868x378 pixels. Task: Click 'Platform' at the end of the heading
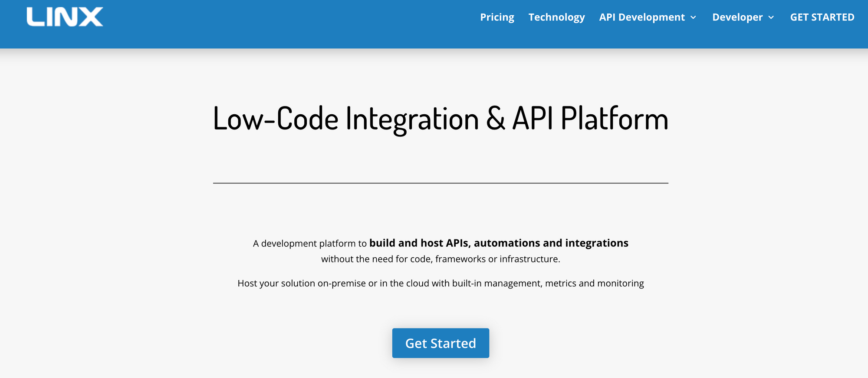point(615,119)
